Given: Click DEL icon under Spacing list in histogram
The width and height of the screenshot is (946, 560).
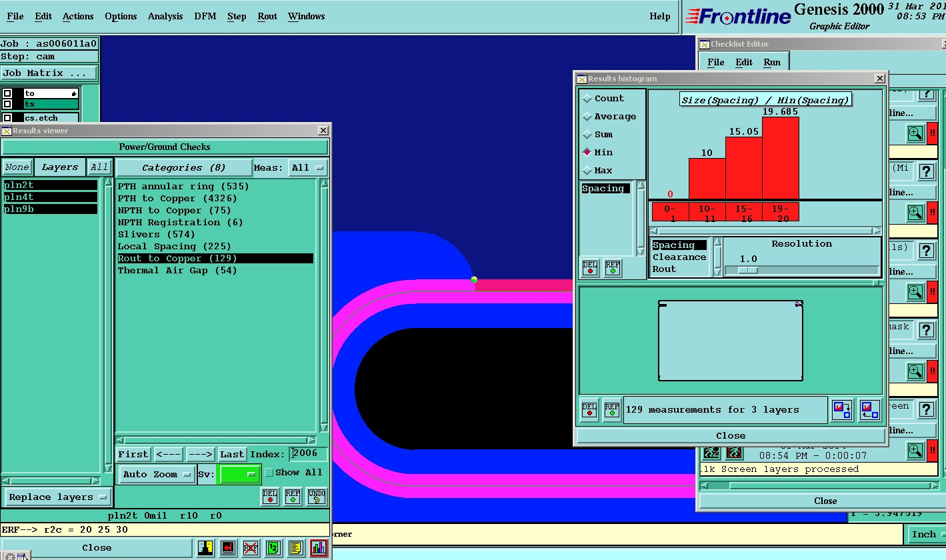Looking at the screenshot, I should point(589,268).
